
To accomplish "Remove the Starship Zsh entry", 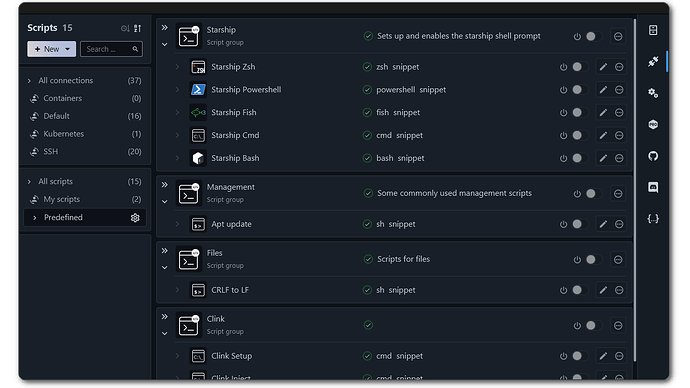I will (x=619, y=67).
